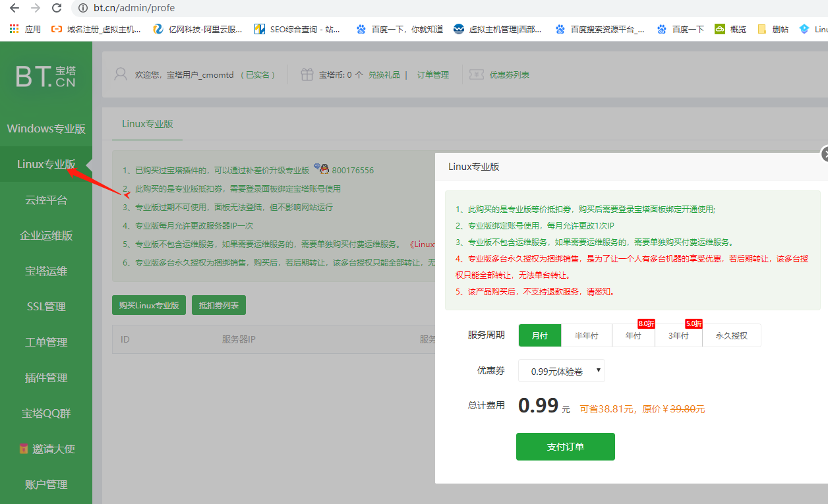The width and height of the screenshot is (828, 504).
Task: Open 宝塔QQ群 in the sidebar
Action: pyautogui.click(x=46, y=413)
